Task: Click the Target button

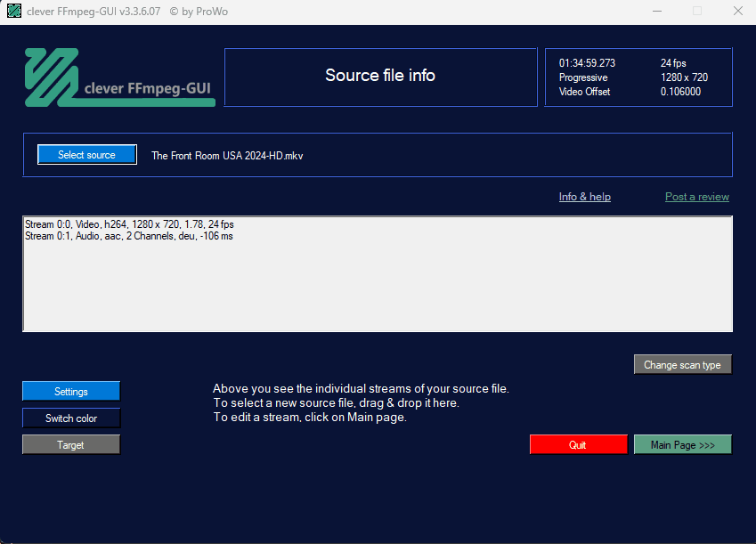Action: coord(71,444)
